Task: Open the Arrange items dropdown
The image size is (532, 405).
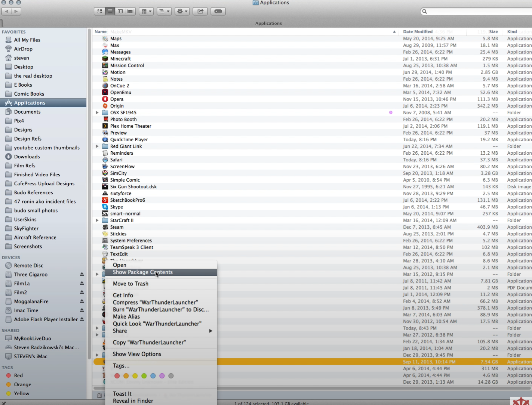Action: (146, 11)
